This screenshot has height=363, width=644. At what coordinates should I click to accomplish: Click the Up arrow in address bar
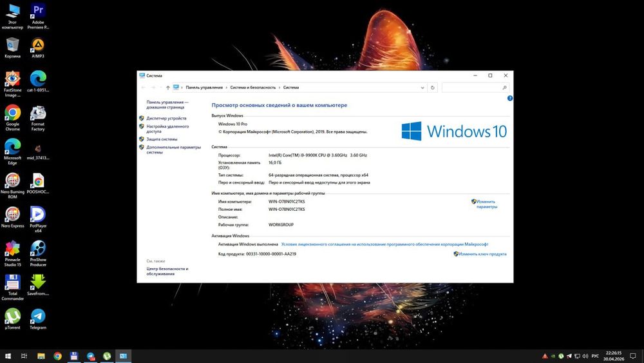pyautogui.click(x=168, y=88)
